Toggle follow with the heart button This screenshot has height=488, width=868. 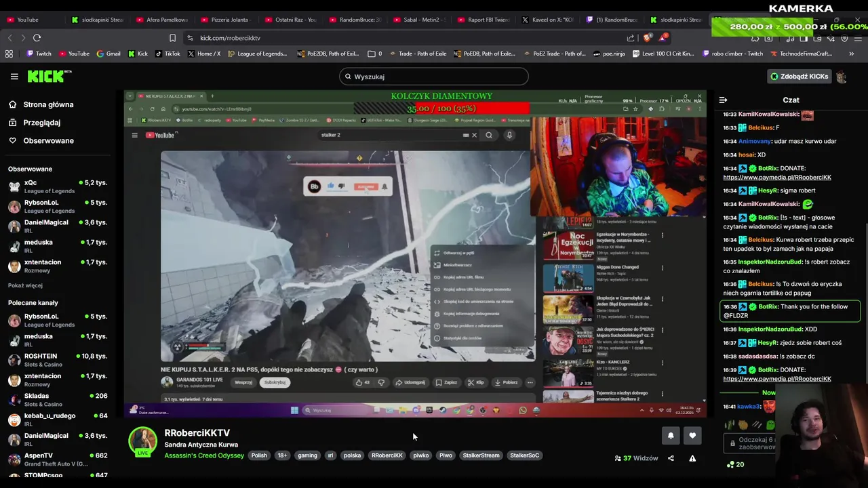692,436
